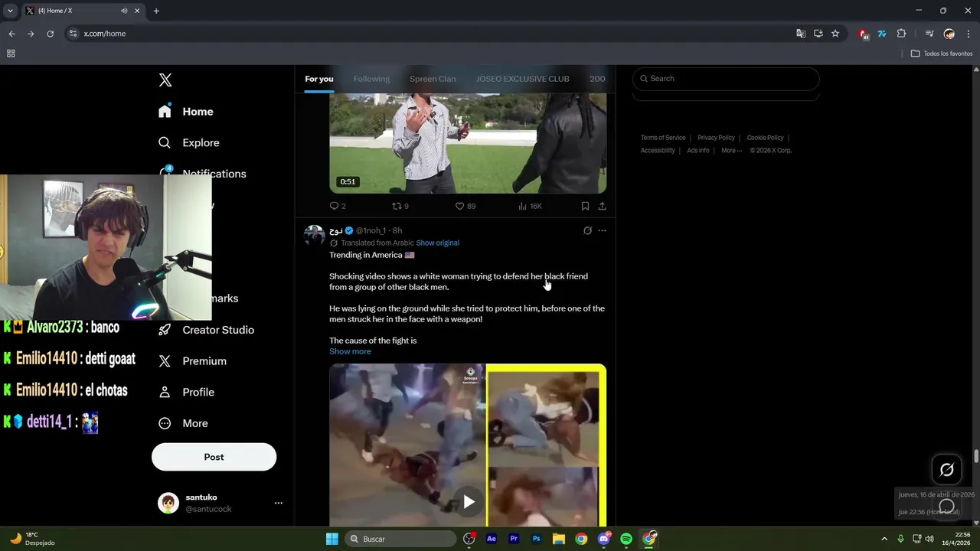This screenshot has width=980, height=551.
Task: Open More circle icon in sidebar
Action: 165,423
